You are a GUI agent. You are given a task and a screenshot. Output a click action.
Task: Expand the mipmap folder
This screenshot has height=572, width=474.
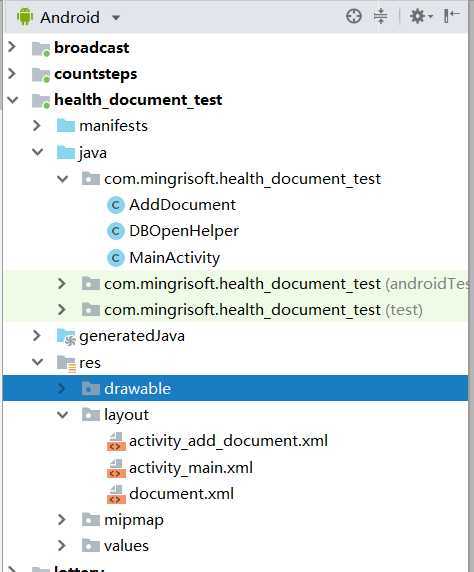pyautogui.click(x=62, y=520)
